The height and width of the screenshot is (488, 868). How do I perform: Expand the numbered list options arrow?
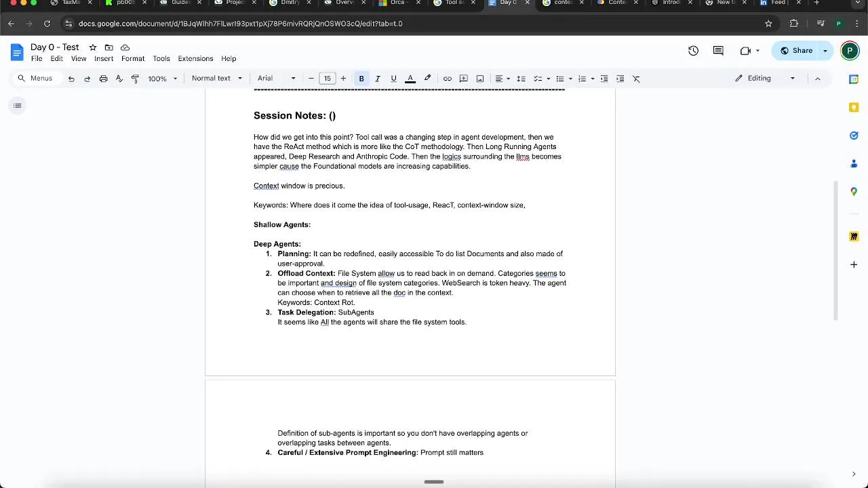[593, 79]
